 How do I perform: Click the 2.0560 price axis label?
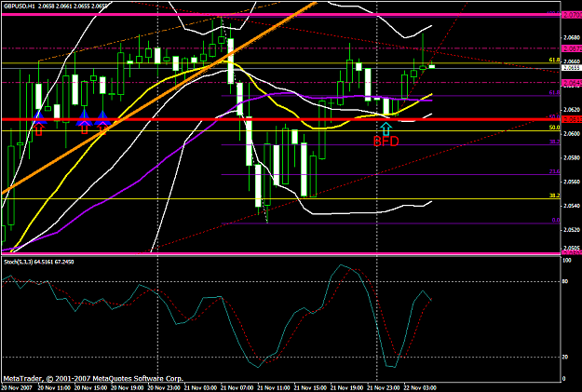coord(571,182)
